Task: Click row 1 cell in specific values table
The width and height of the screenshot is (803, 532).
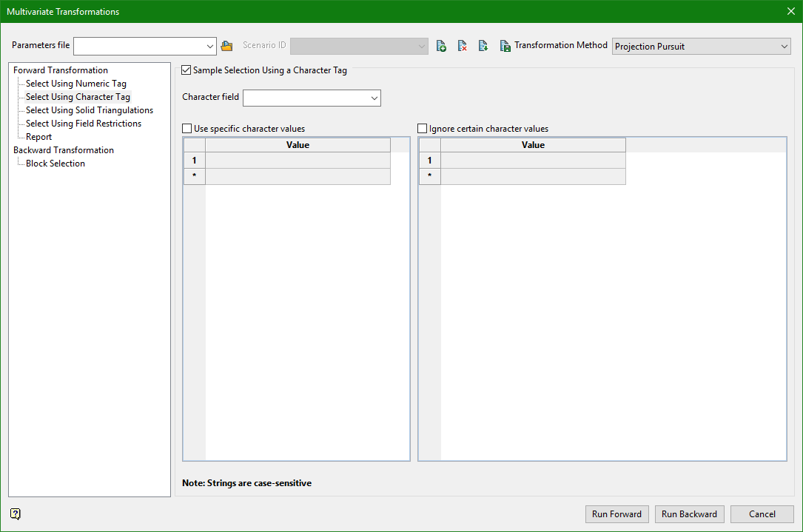Action: (x=298, y=161)
